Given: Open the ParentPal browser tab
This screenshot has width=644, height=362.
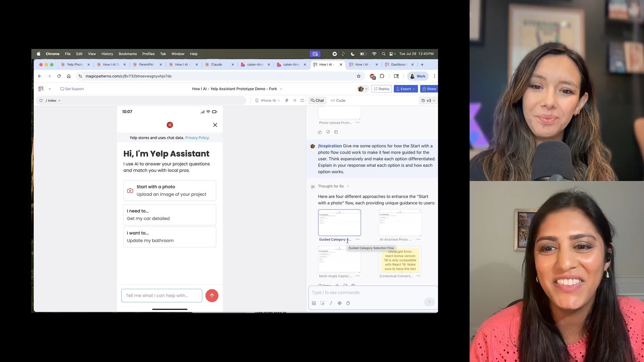Looking at the screenshot, I should 146,64.
